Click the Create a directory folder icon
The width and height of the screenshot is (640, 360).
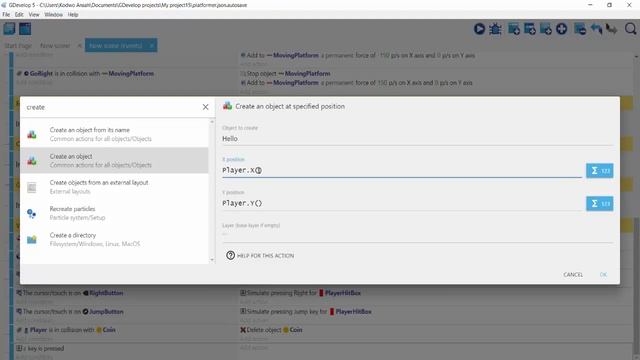point(32,239)
